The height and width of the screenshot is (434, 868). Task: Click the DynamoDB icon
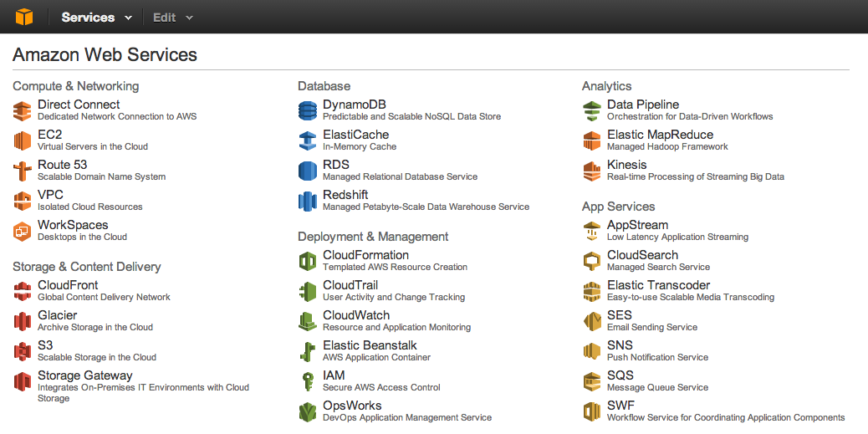(x=307, y=110)
